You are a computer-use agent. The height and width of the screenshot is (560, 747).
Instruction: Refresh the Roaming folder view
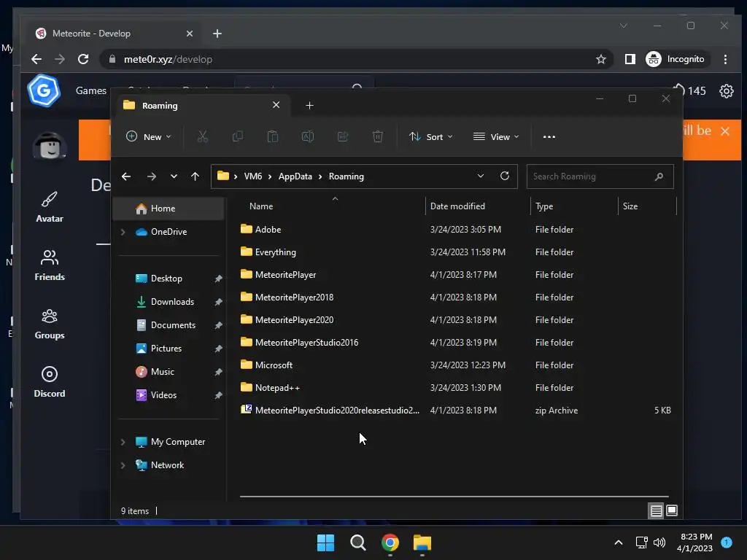[x=505, y=176]
